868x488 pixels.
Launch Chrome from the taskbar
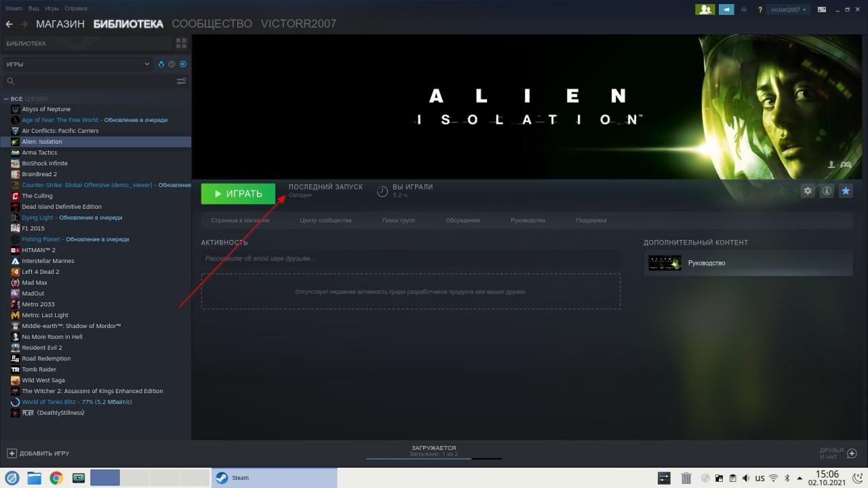(56, 478)
